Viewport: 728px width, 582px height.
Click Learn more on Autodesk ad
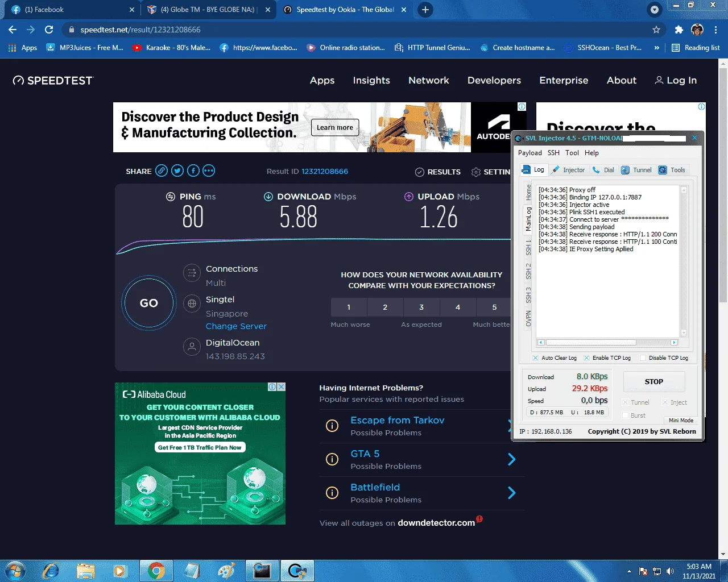335,127
